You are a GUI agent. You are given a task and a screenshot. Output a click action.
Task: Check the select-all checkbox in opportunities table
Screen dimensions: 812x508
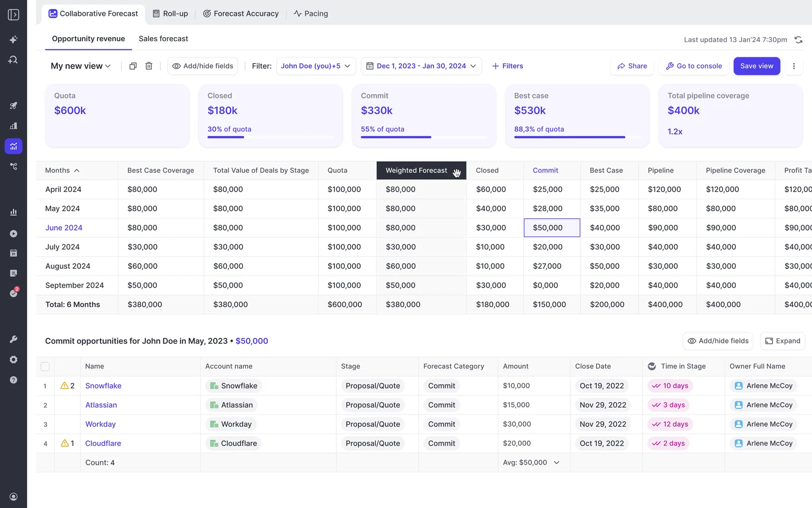[45, 366]
